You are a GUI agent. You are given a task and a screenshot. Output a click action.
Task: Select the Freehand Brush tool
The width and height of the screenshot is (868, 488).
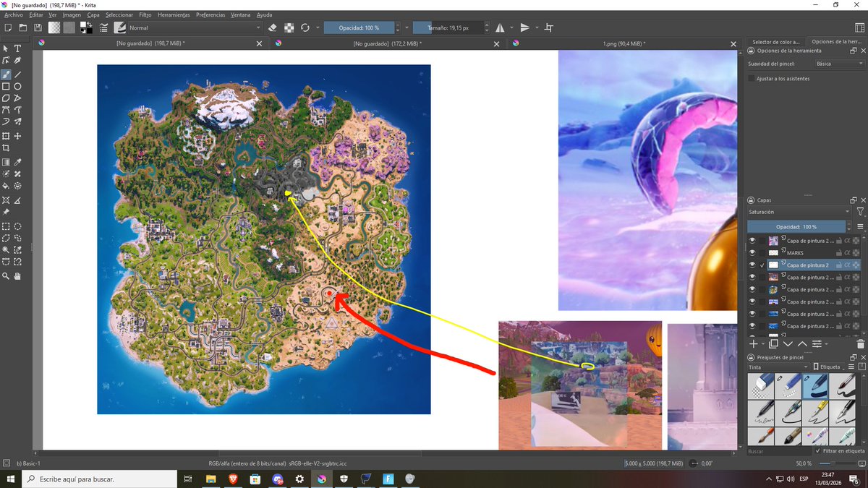pyautogui.click(x=6, y=74)
